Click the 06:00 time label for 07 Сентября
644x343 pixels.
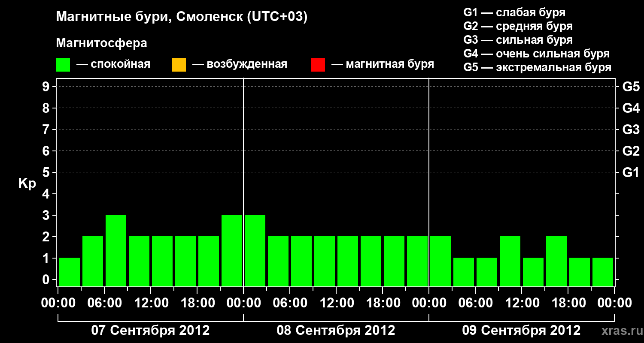click(x=105, y=303)
